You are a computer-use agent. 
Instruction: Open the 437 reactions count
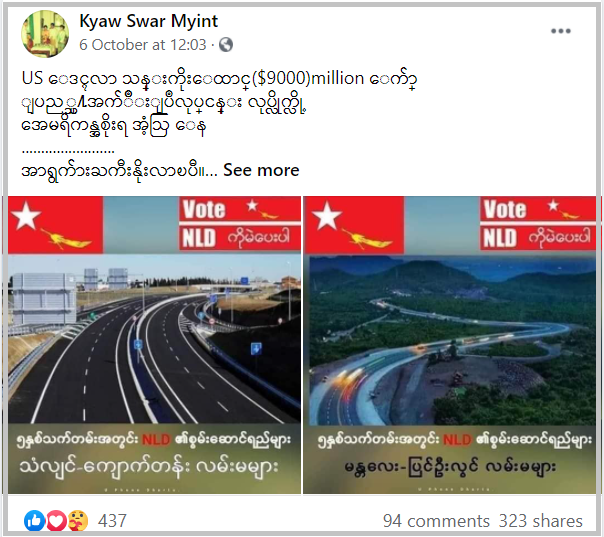point(112,521)
